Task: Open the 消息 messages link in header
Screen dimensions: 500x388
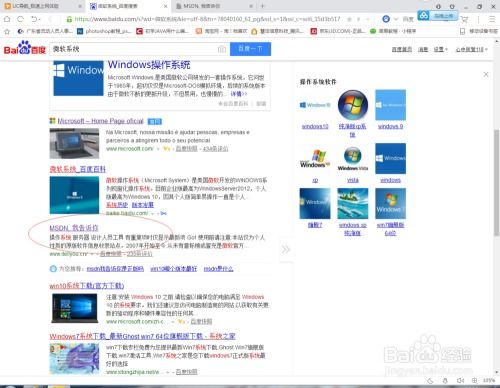Action: tap(423, 49)
